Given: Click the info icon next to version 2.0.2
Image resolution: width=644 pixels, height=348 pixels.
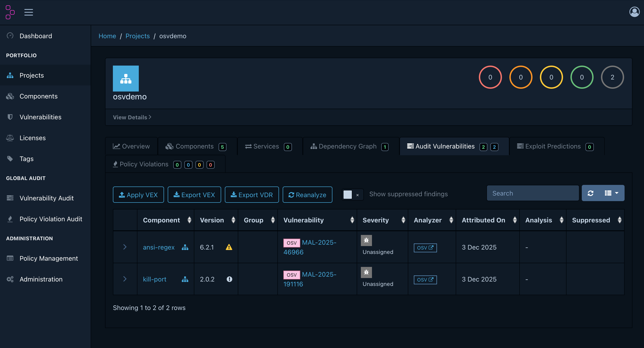Looking at the screenshot, I should click(x=229, y=279).
